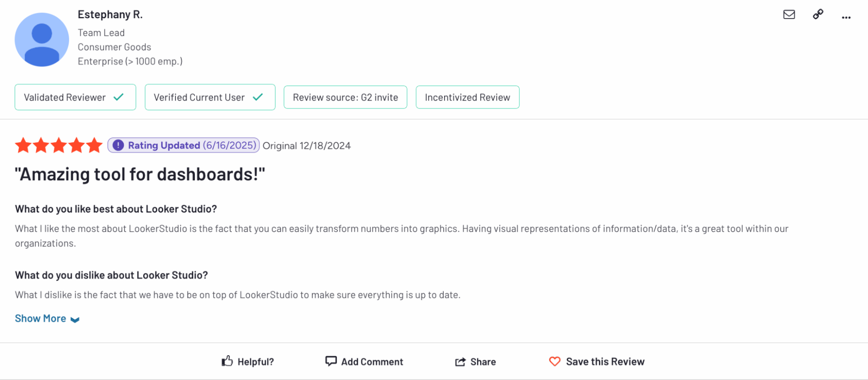Click "Original 12/18/2024" date text
Viewport: 868px width, 380px height.
pyautogui.click(x=307, y=146)
